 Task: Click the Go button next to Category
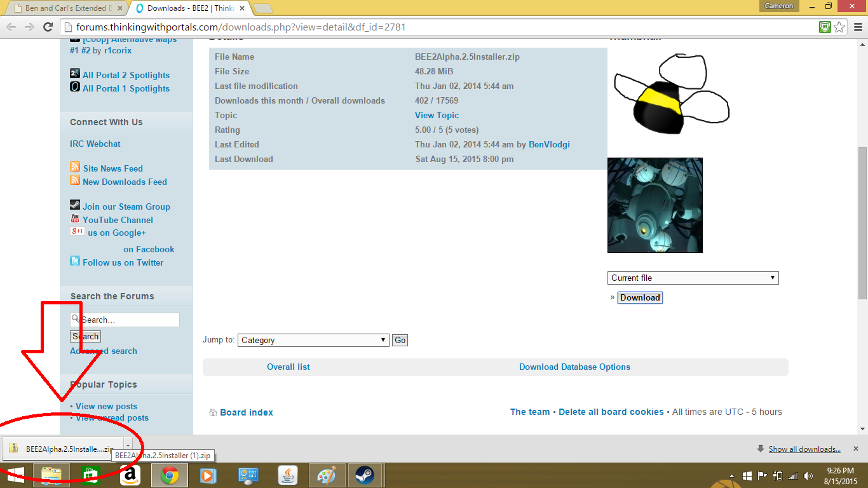pos(400,340)
